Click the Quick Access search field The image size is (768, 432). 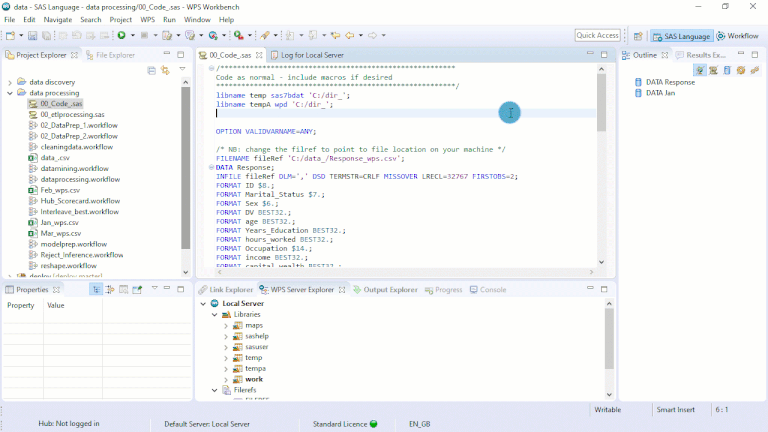tap(598, 35)
